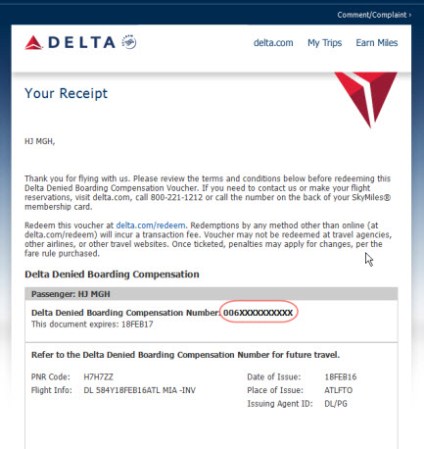The image size is (424, 449).
Task: Open the Comment/Complaint link at top
Action: click(x=372, y=15)
